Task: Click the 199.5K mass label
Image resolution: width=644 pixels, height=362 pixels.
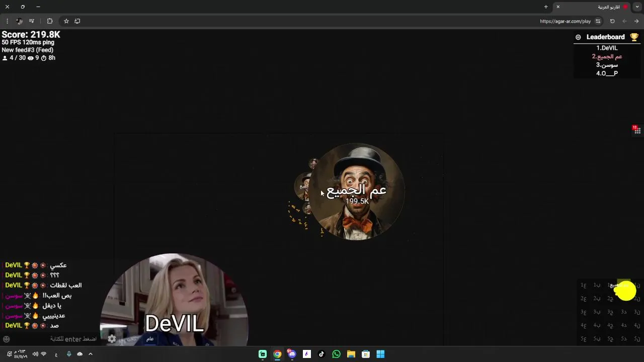Action: tap(357, 201)
